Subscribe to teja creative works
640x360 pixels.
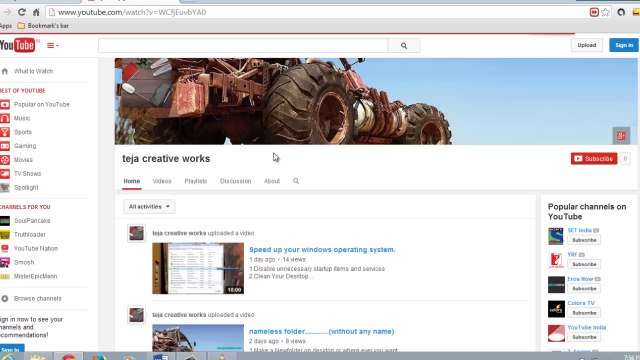594,158
